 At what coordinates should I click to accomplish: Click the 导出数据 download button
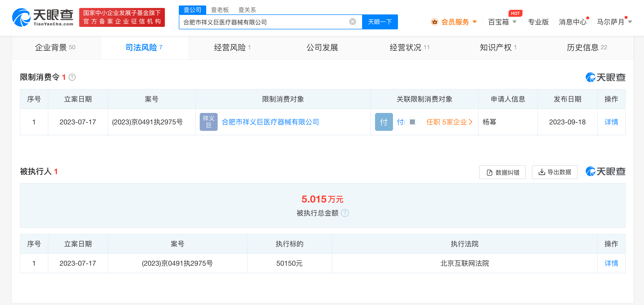point(555,172)
